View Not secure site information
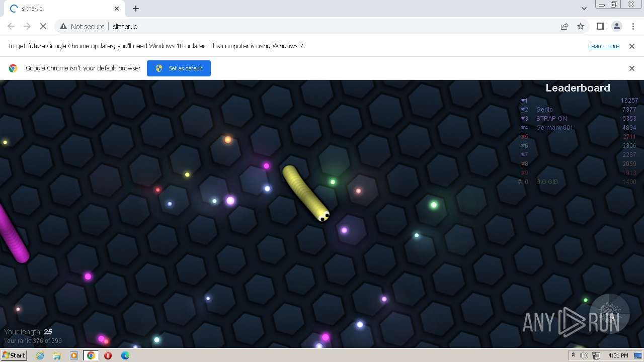The height and width of the screenshot is (362, 644). 83,26
